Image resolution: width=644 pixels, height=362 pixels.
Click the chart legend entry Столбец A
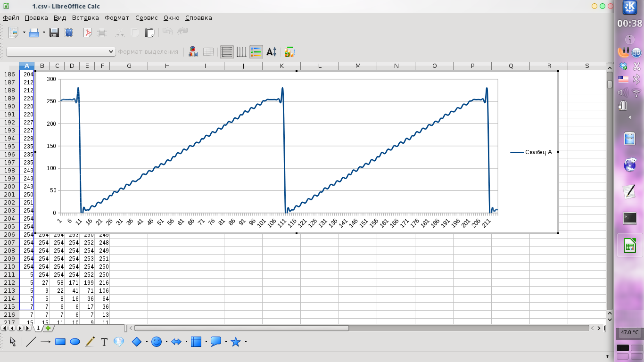tap(531, 152)
